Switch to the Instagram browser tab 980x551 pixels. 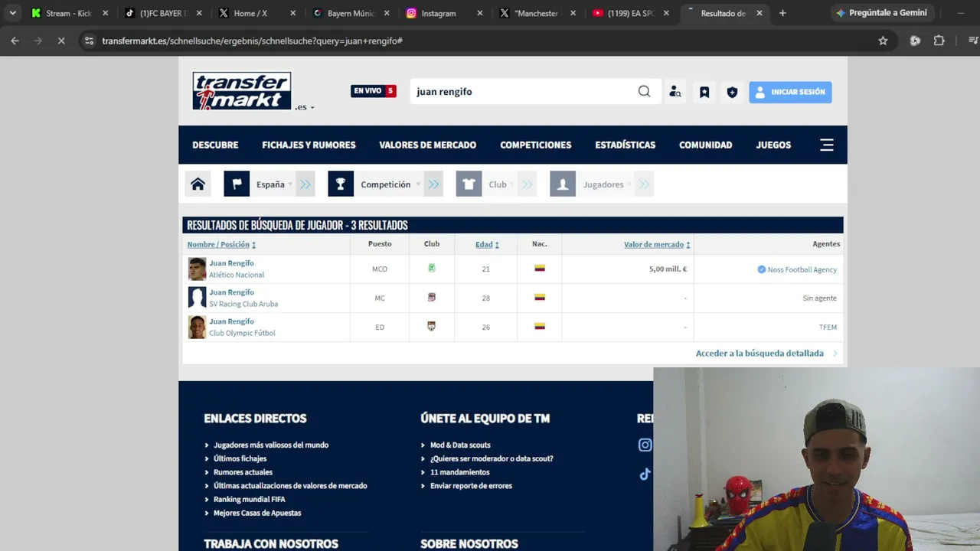[x=439, y=13]
